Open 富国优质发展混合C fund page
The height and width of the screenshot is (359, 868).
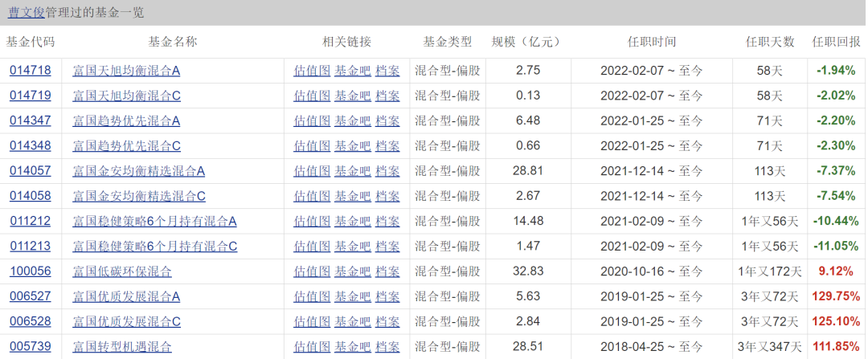pos(126,321)
